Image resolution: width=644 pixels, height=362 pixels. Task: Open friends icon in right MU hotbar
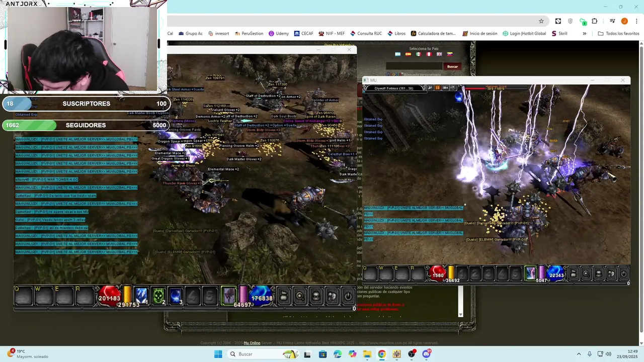coord(611,274)
